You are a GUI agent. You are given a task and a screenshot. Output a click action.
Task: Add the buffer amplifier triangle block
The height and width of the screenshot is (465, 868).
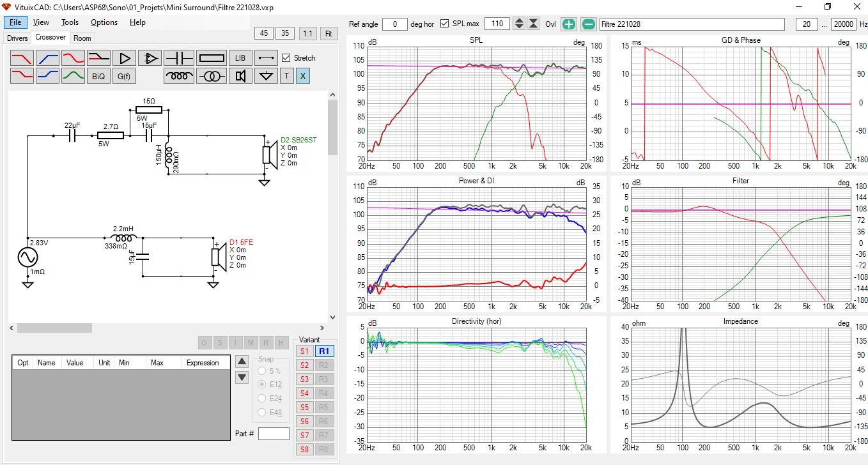point(125,58)
